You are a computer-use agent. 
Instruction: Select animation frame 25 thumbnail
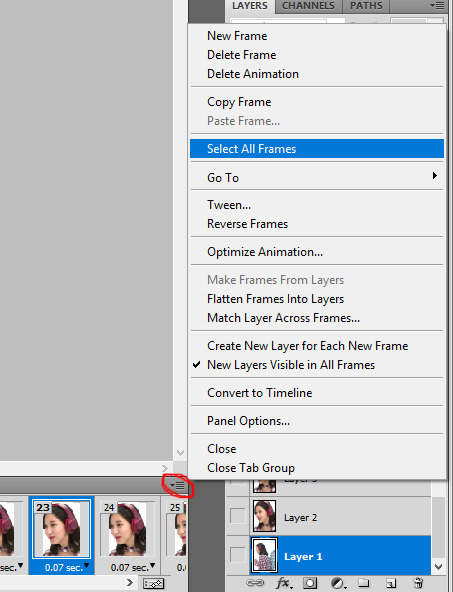click(177, 529)
